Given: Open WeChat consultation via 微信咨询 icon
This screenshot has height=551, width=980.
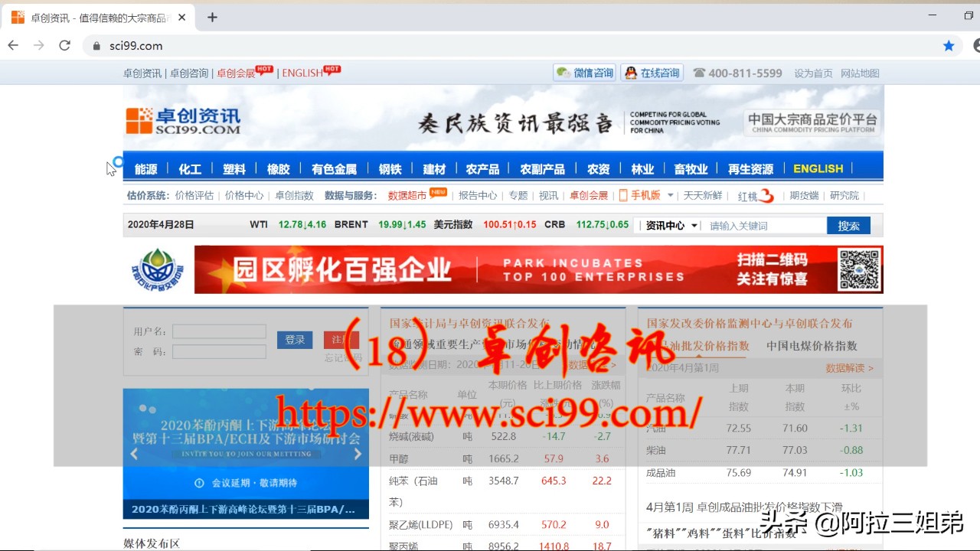Looking at the screenshot, I should (x=584, y=72).
